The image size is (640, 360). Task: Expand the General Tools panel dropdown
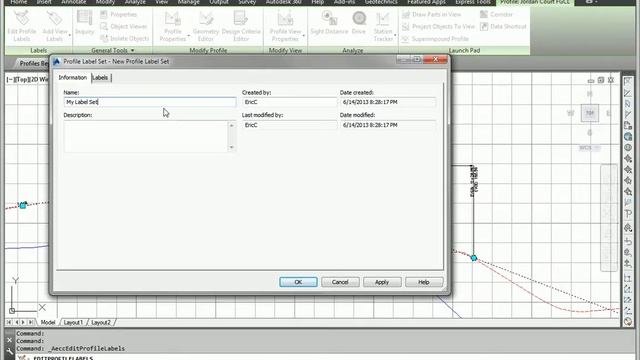(x=132, y=50)
